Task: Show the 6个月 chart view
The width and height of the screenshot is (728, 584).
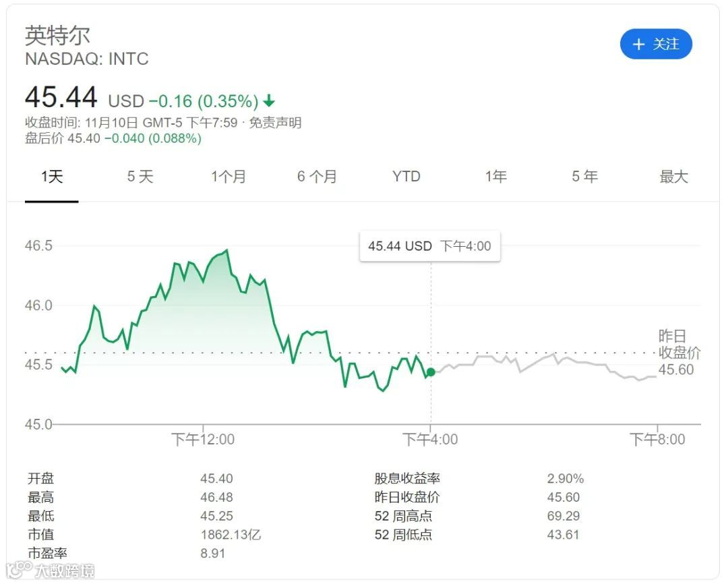Action: (x=317, y=177)
